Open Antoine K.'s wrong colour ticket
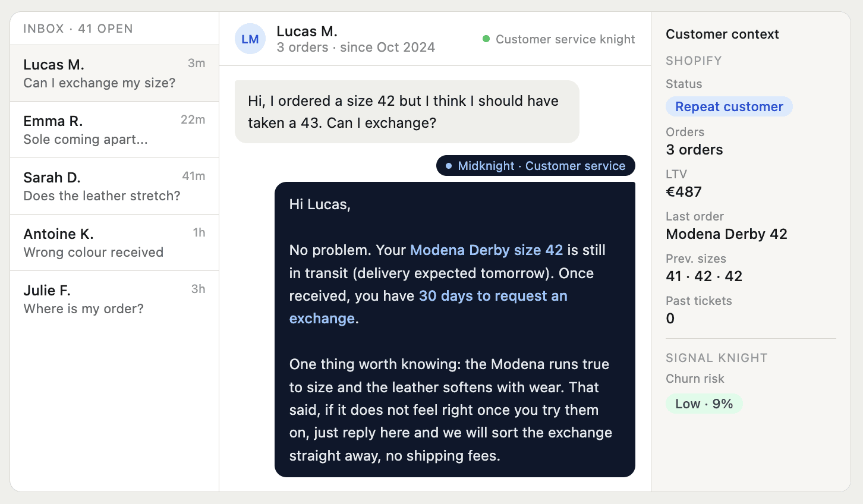Screen dimensions: 863x504 tap(114, 242)
